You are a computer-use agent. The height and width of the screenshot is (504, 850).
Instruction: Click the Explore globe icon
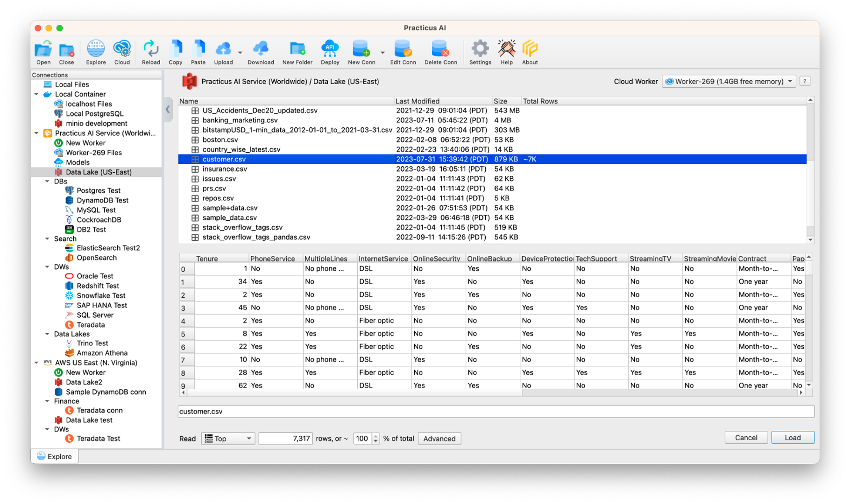click(x=96, y=49)
